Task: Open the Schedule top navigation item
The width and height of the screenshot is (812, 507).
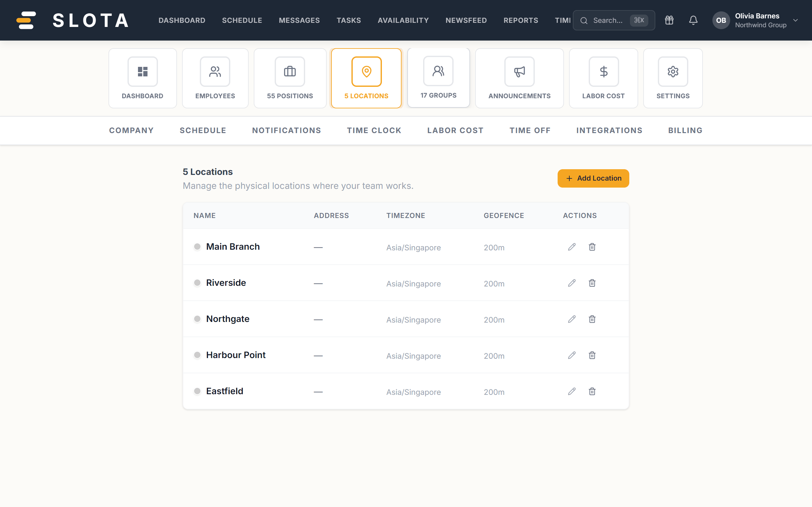Action: coord(242,20)
